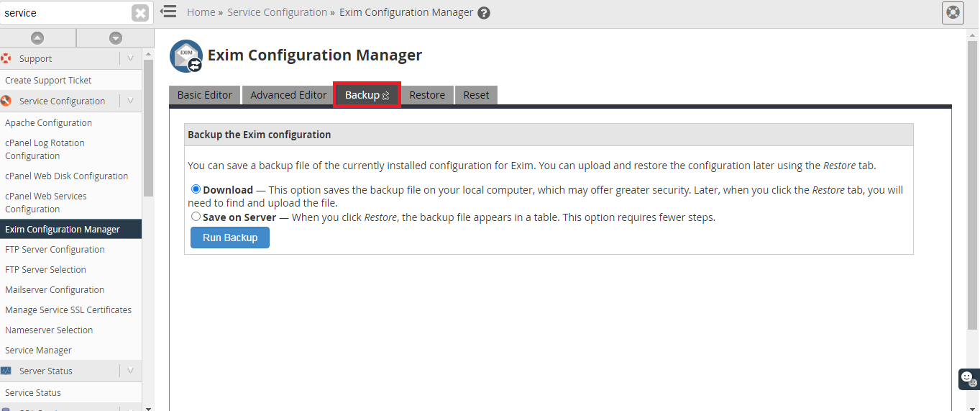Open the Backup tab
This screenshot has height=411, width=980.
[367, 95]
